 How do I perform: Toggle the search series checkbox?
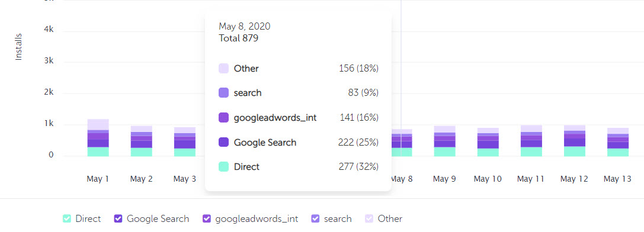315,218
